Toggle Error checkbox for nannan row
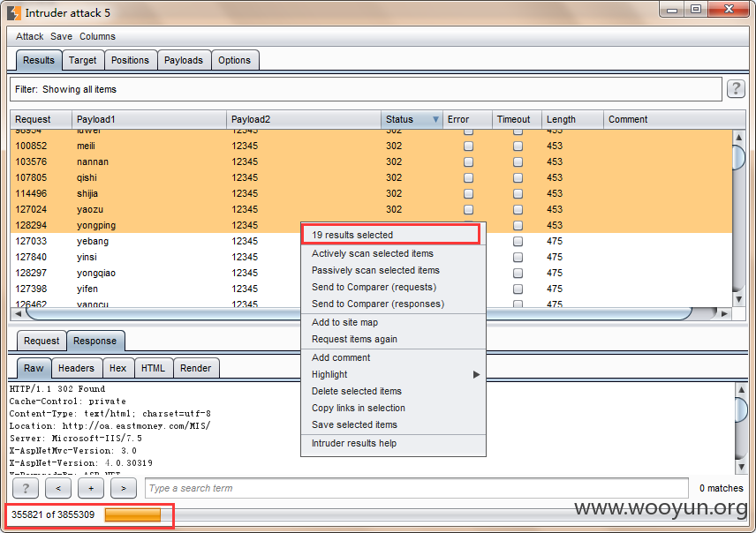This screenshot has height=533, width=756. [468, 161]
